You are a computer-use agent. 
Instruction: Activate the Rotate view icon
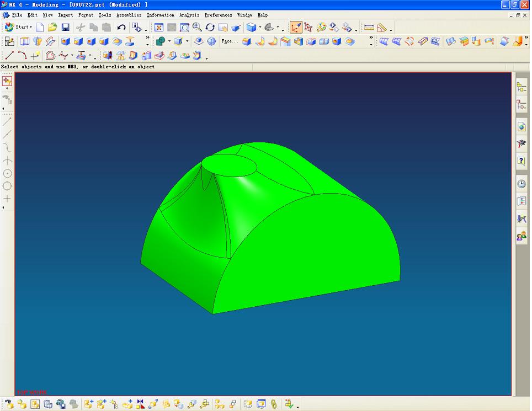tap(210, 28)
